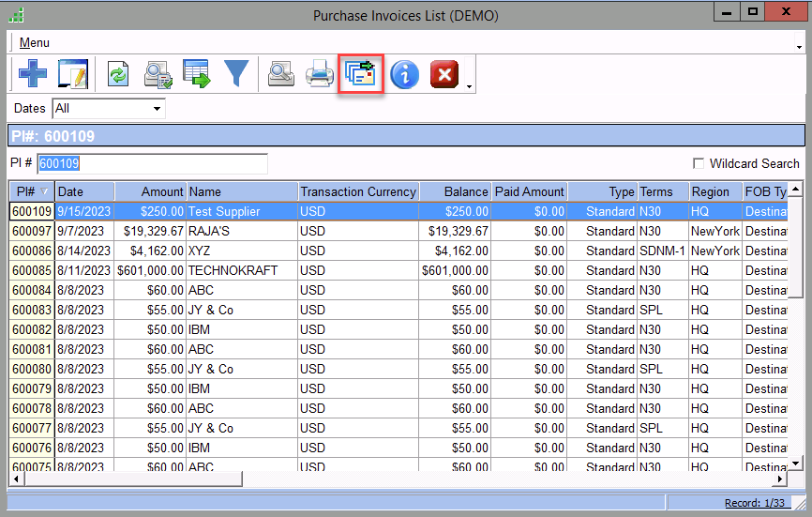812x517 pixels.
Task: Click the green Refresh icon
Action: click(118, 74)
